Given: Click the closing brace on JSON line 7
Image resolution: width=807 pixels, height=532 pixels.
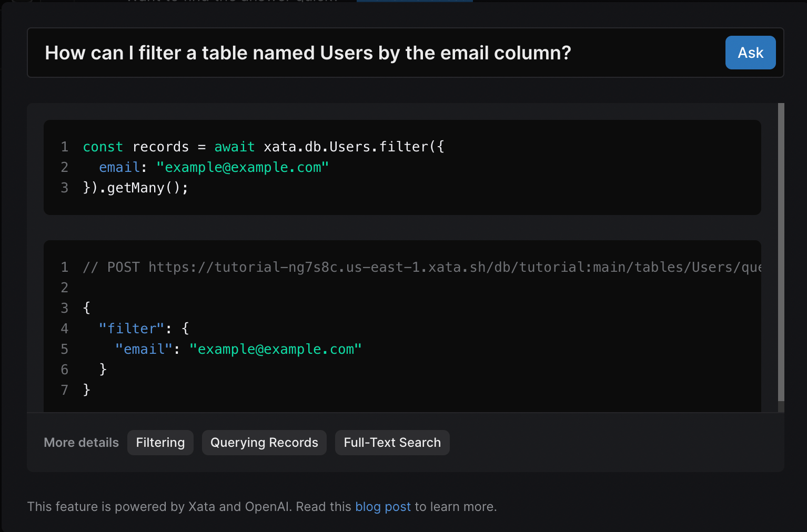Looking at the screenshot, I should pyautogui.click(x=87, y=390).
